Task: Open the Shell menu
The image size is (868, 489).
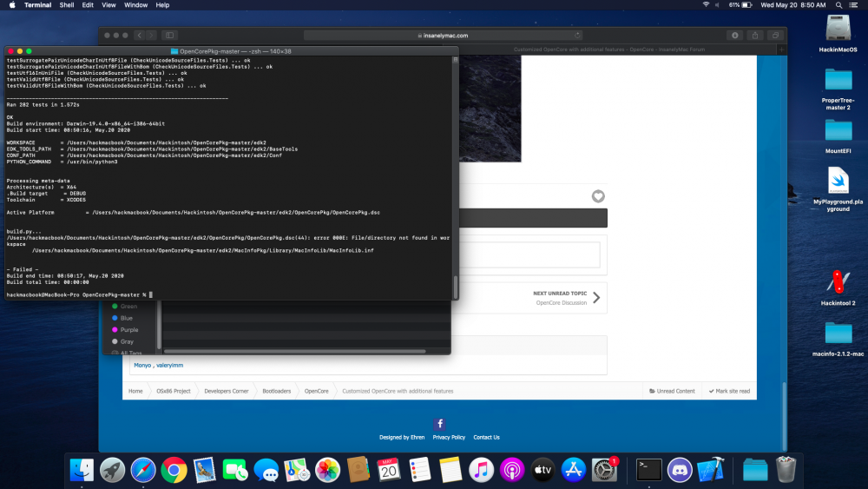Action: point(67,5)
